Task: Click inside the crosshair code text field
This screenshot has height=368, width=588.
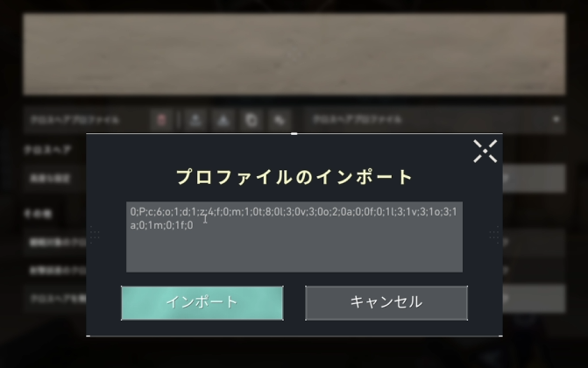Action: click(294, 237)
